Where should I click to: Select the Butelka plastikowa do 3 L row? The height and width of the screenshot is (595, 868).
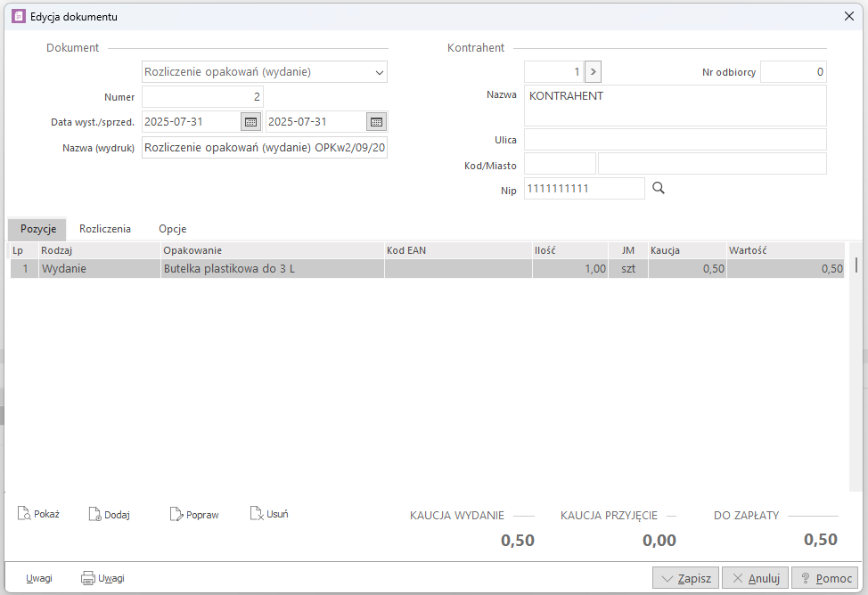point(271,268)
